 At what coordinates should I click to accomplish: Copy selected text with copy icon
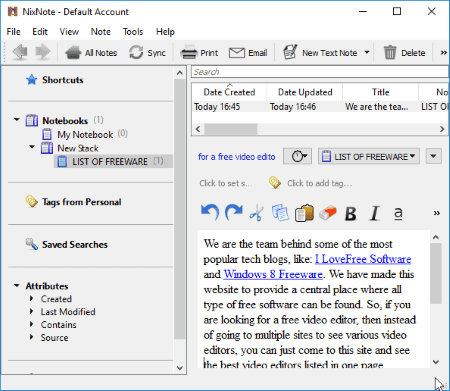click(280, 213)
